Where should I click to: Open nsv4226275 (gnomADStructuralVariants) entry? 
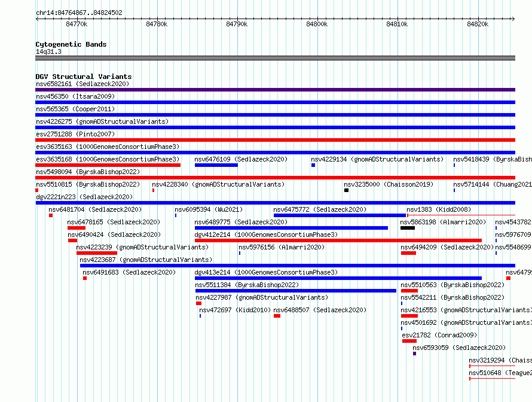[x=102, y=121]
